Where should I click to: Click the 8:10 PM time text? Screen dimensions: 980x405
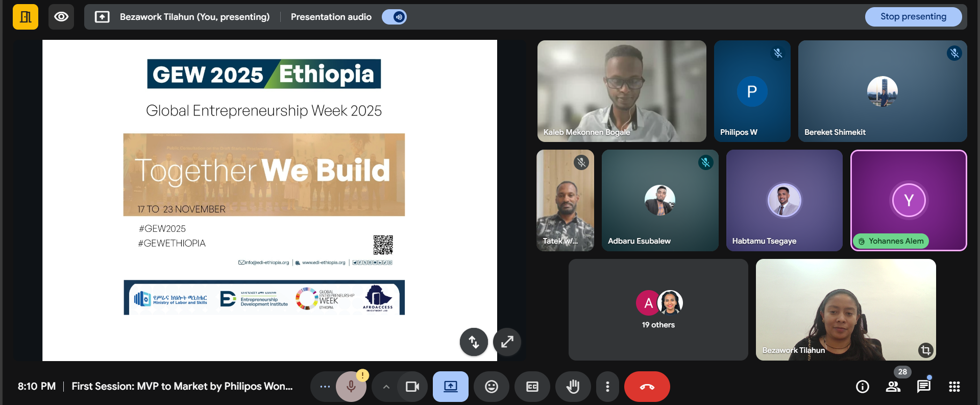click(37, 387)
